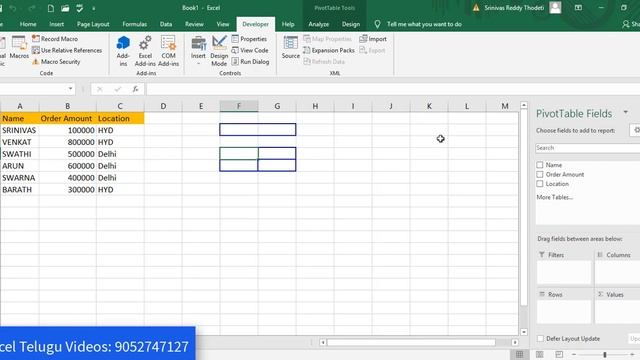Toggle Defer Layout Update
Screen dimensions: 640x360
point(540,338)
